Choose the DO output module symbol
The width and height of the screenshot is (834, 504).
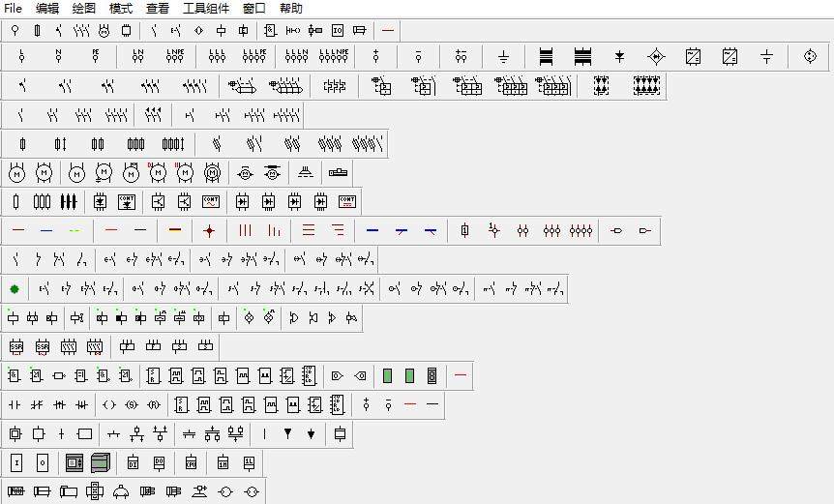(x=160, y=462)
